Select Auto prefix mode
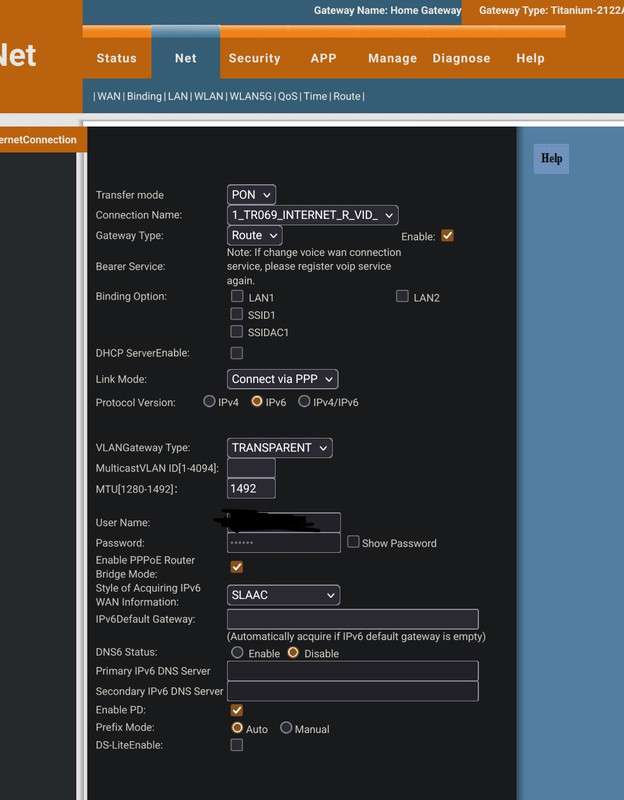 (237, 728)
